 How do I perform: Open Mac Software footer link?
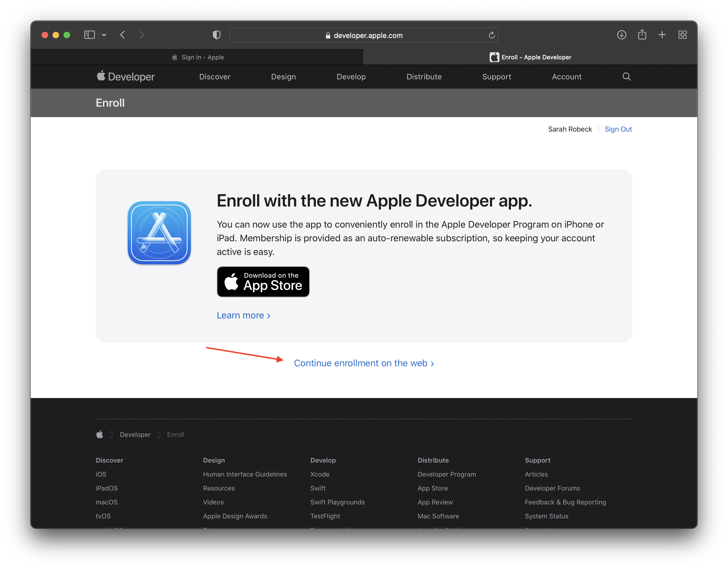point(439,516)
